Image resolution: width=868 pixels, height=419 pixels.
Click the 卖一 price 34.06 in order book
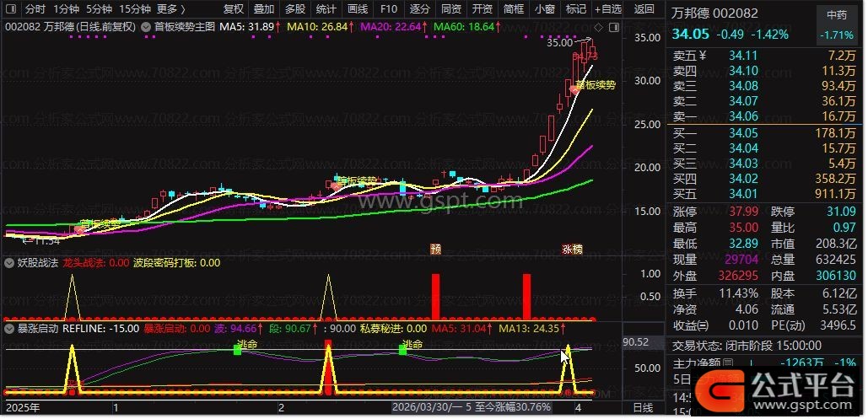(742, 116)
